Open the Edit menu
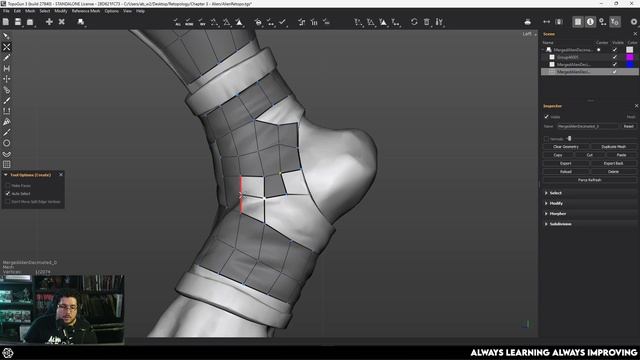 tap(17, 11)
